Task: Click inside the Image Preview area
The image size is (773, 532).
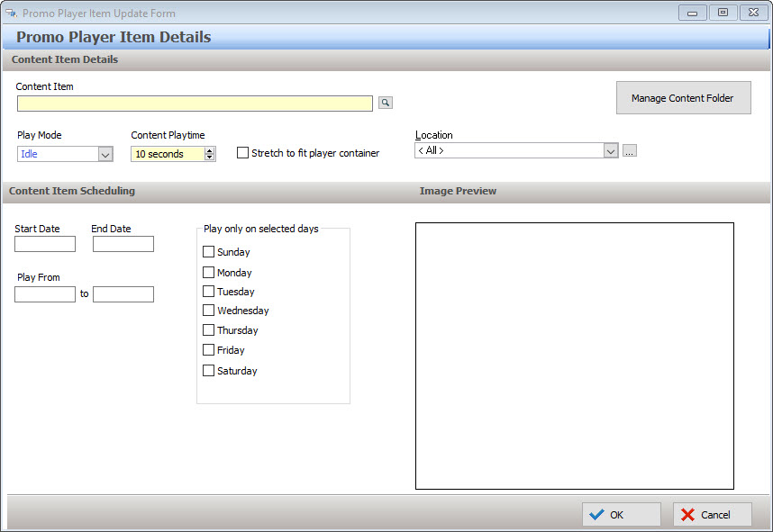Action: 574,356
